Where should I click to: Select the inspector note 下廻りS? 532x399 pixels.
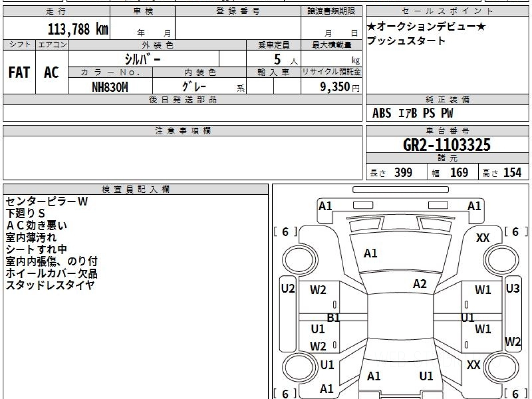click(25, 214)
